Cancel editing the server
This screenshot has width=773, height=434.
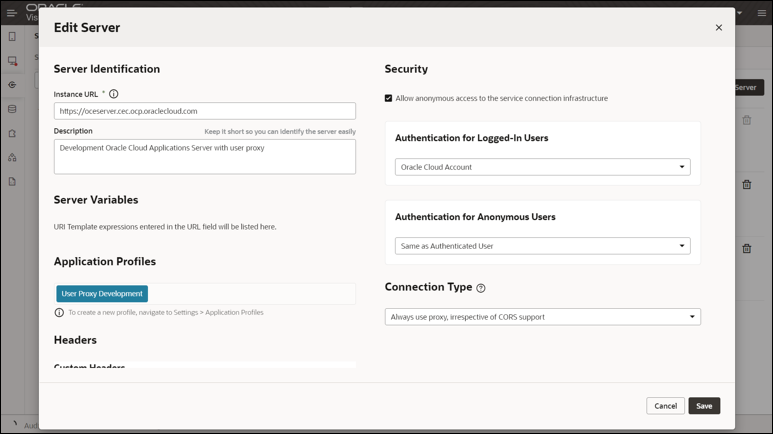(x=666, y=406)
